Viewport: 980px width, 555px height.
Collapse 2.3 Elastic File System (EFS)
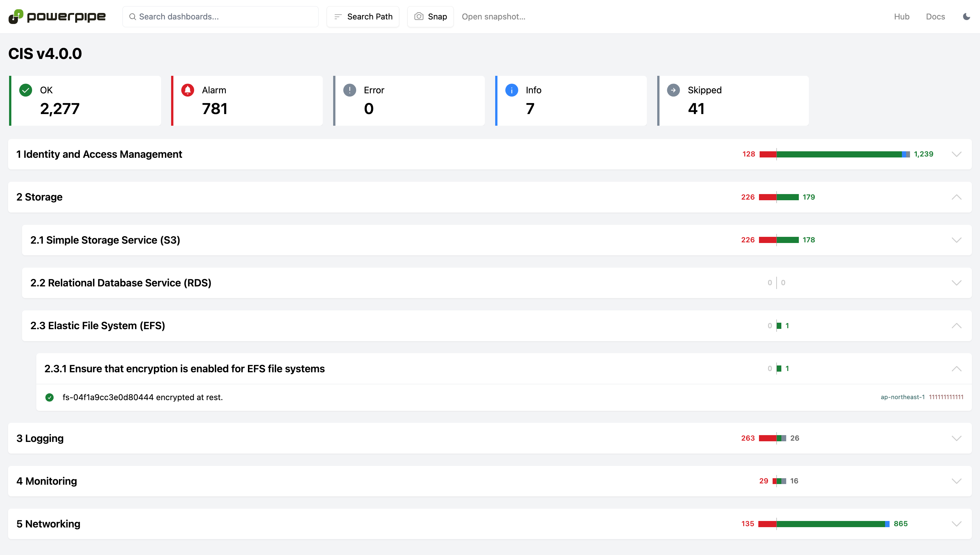(956, 326)
